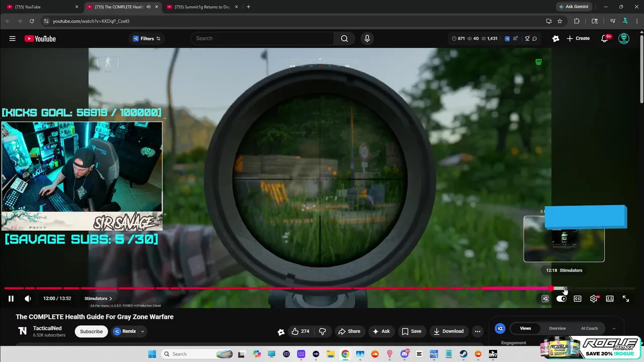Click the YouTube search field

(262, 39)
